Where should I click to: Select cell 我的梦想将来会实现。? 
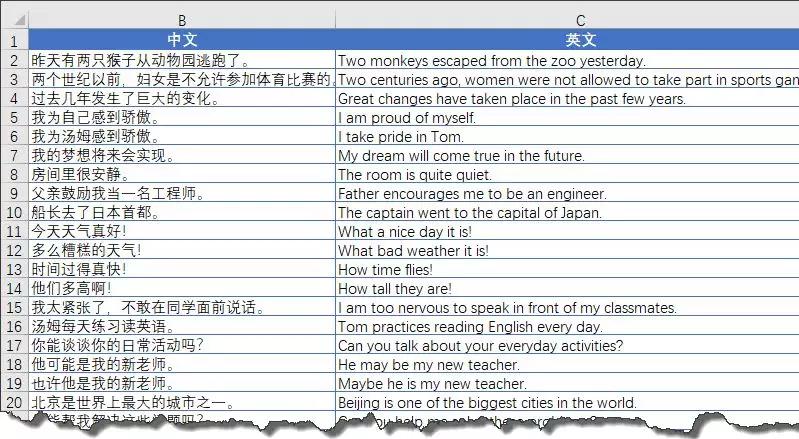pos(182,155)
